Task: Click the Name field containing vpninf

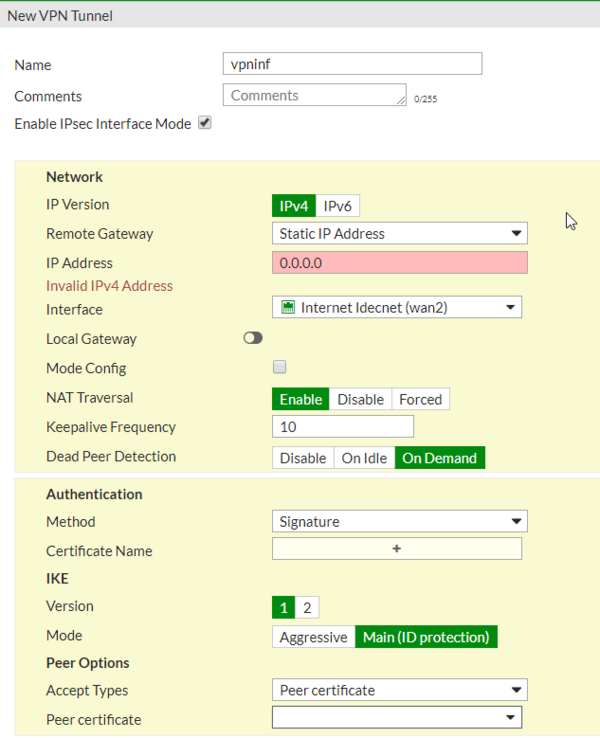Action: pyautogui.click(x=352, y=64)
